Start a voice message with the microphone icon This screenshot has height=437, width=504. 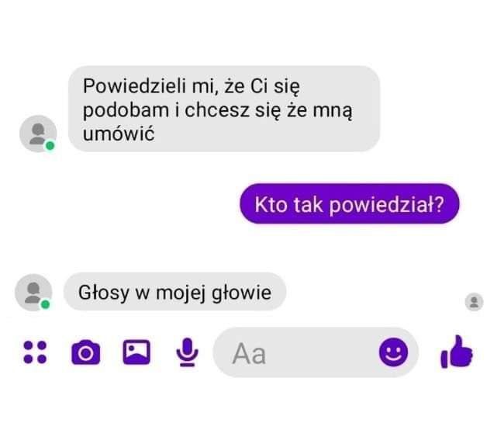187,352
